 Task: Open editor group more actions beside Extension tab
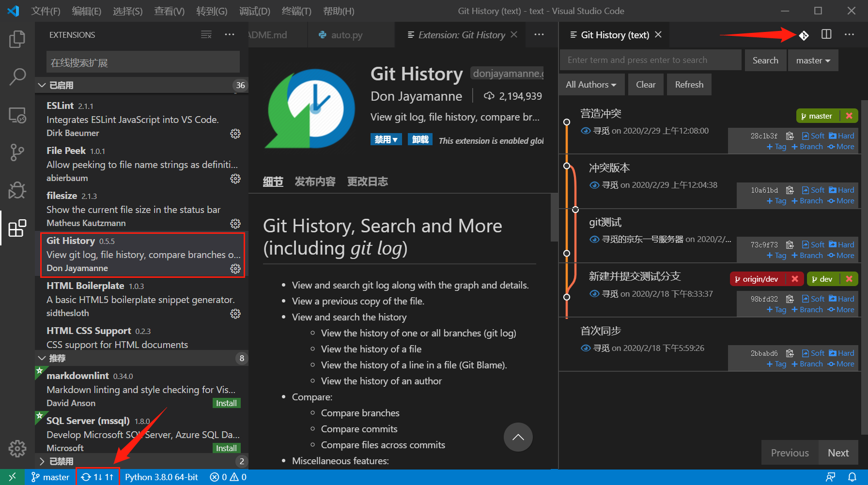[539, 35]
